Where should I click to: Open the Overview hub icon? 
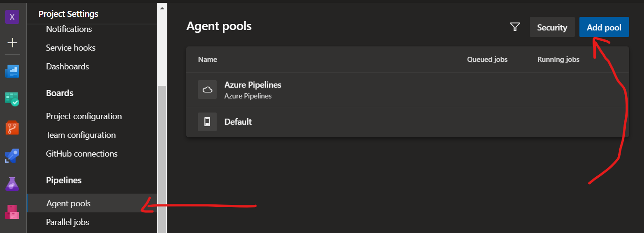[12, 71]
